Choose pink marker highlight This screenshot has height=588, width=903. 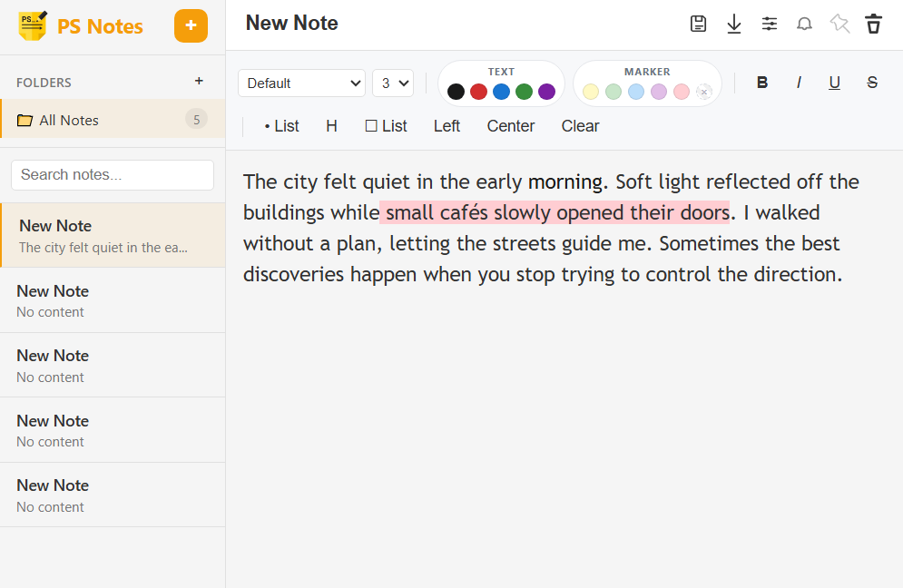682,92
